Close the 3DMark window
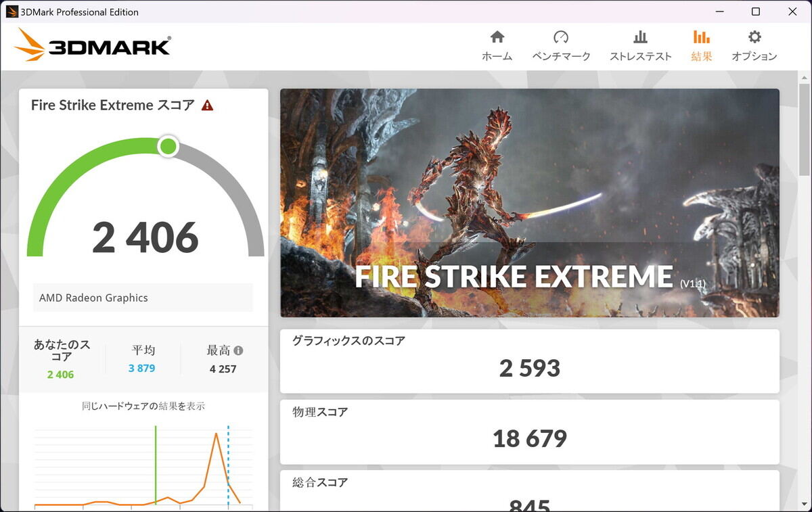 coord(792,11)
